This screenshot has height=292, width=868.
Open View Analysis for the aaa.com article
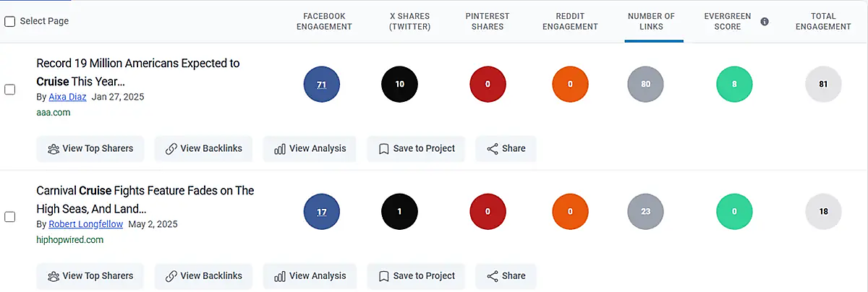(310, 149)
